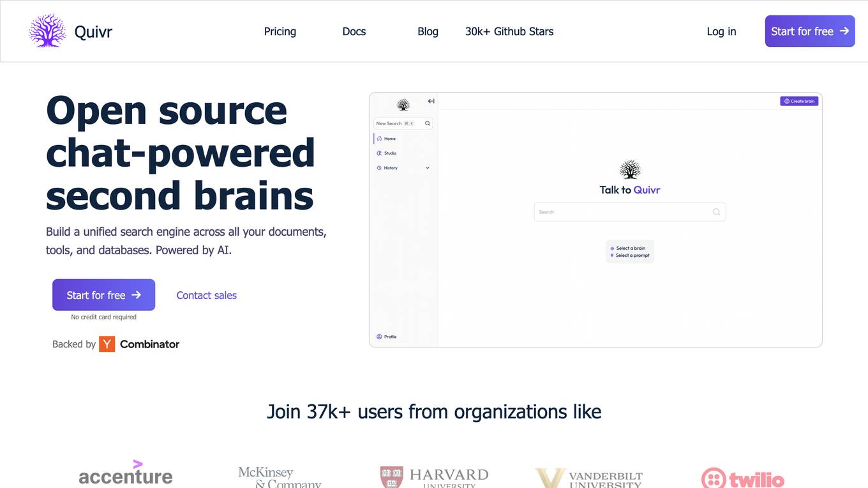Click the History clock icon in preview
Viewport: 868px width, 488px height.
click(379, 168)
